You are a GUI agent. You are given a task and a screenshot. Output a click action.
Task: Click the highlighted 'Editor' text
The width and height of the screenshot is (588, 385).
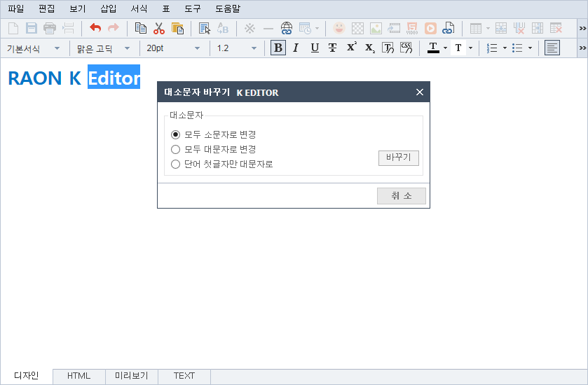click(x=114, y=77)
